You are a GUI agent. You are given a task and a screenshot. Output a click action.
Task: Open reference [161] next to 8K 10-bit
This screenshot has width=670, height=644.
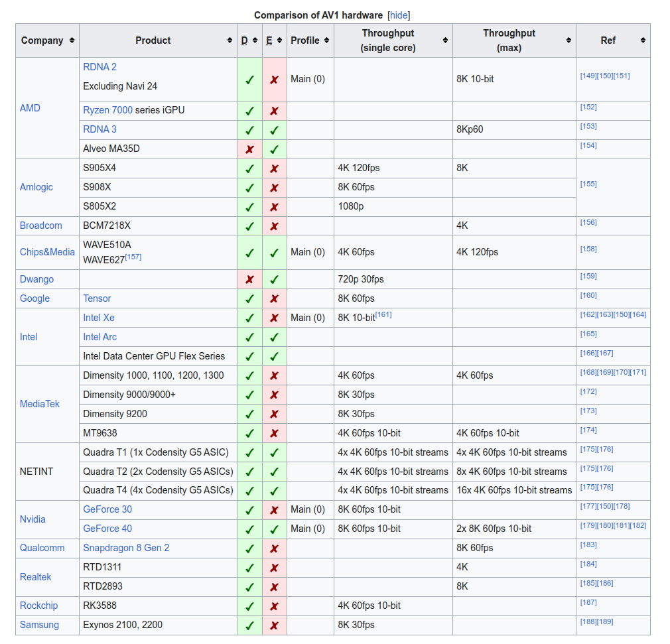tap(383, 314)
